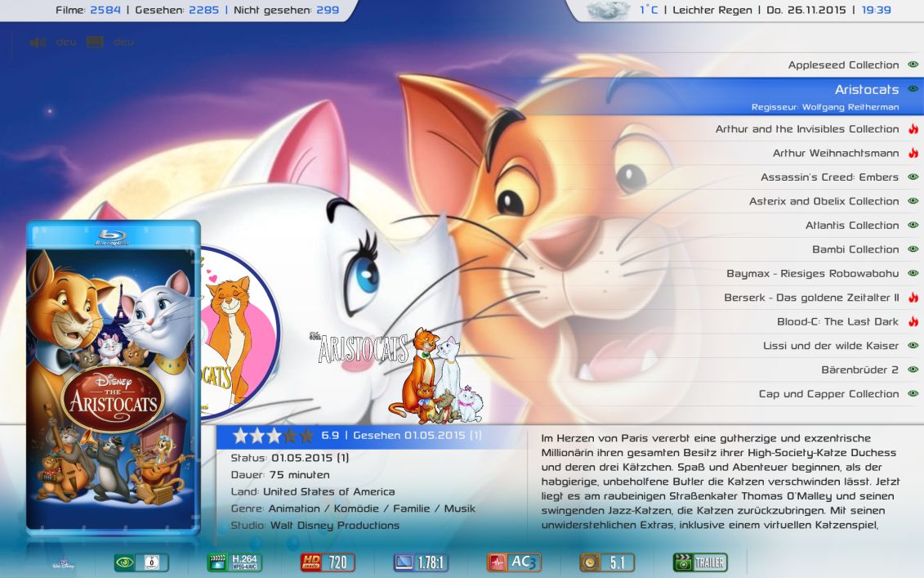Play the movie trailer with the Trailer button

700,562
